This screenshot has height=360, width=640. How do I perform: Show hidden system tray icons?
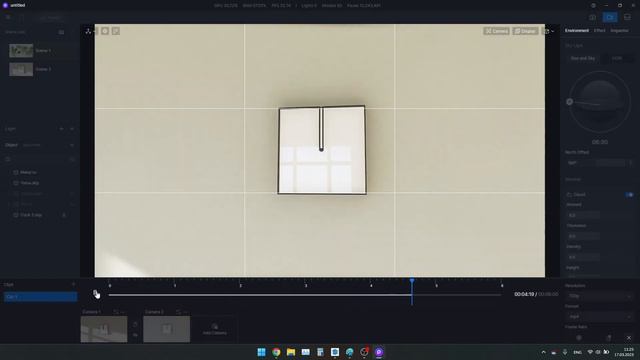543,352
